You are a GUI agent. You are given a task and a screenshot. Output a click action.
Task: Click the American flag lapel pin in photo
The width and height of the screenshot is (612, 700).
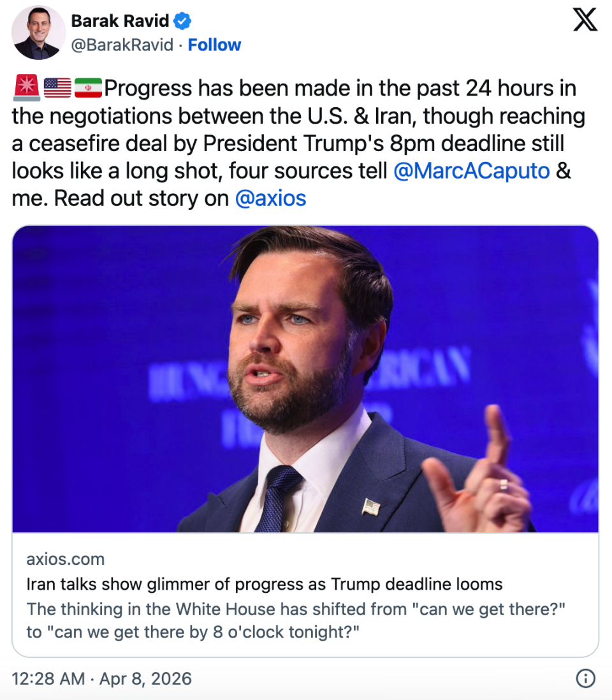click(371, 507)
